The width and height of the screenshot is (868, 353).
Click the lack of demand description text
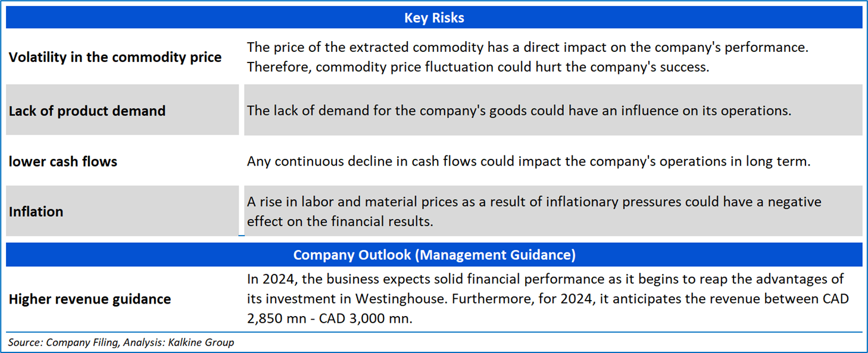point(519,111)
